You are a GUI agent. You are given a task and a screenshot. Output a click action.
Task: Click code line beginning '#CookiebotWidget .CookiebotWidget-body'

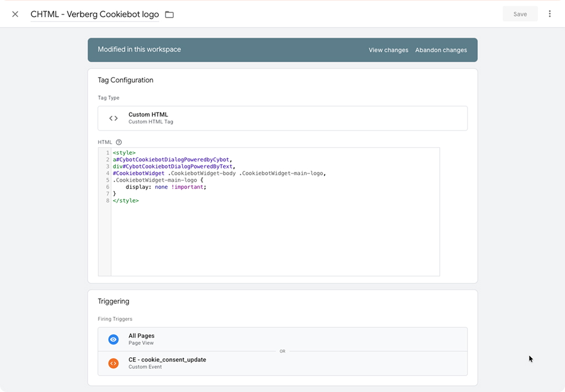[220, 173]
